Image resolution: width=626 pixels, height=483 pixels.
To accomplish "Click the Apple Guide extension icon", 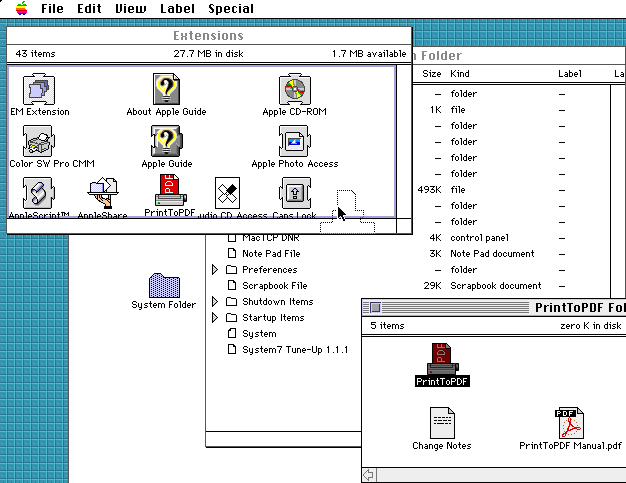I will pyautogui.click(x=166, y=141).
